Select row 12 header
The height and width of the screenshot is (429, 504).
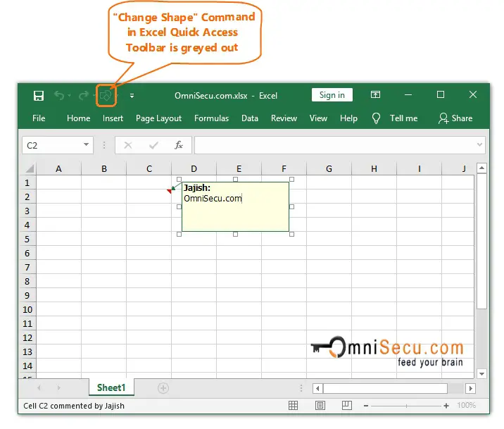pyautogui.click(x=27, y=337)
